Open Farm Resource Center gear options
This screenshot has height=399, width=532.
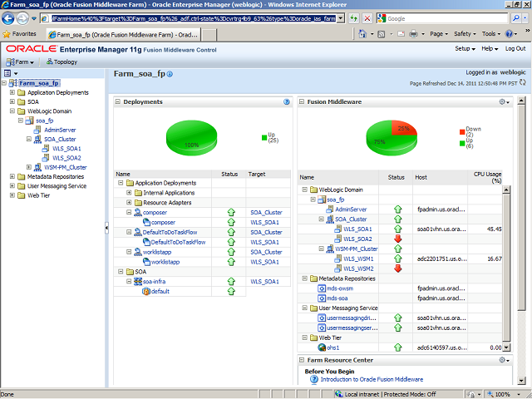pos(504,360)
